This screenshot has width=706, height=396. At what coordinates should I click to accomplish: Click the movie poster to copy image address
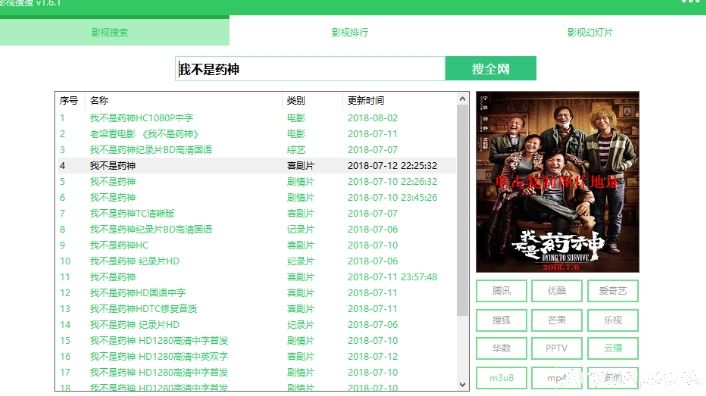click(557, 182)
